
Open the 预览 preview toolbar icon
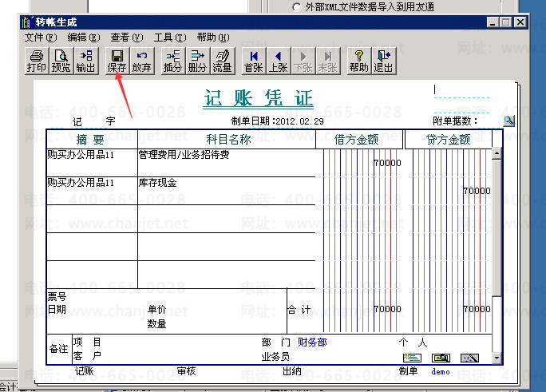point(61,61)
